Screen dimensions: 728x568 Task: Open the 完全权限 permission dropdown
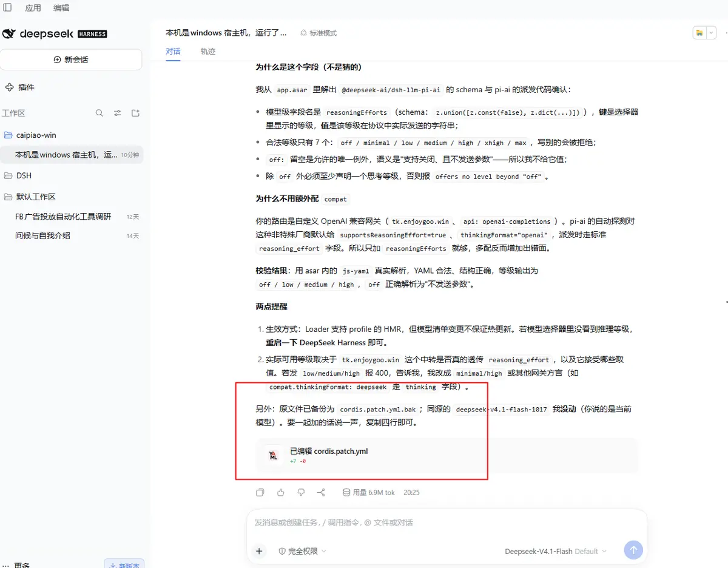click(302, 551)
